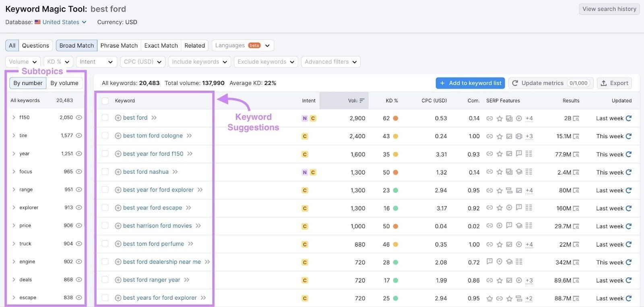Select the Broad Match tab
The image size is (644, 307).
coord(76,46)
